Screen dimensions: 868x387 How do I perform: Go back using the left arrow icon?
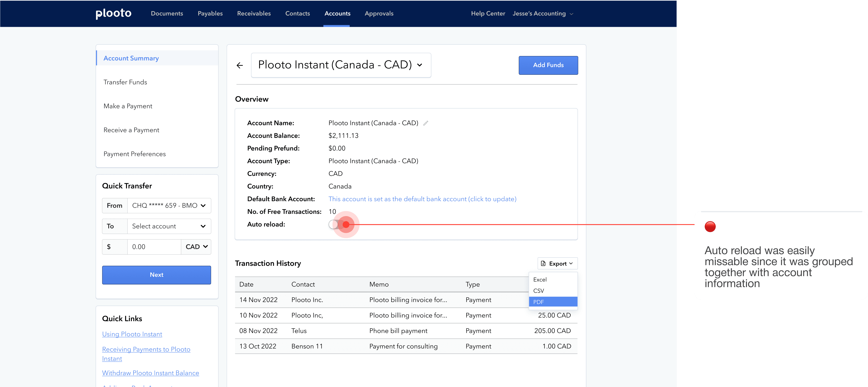coord(240,65)
